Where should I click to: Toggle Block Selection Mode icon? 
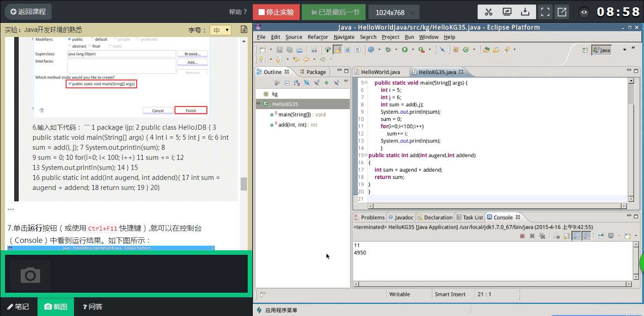coord(347,50)
